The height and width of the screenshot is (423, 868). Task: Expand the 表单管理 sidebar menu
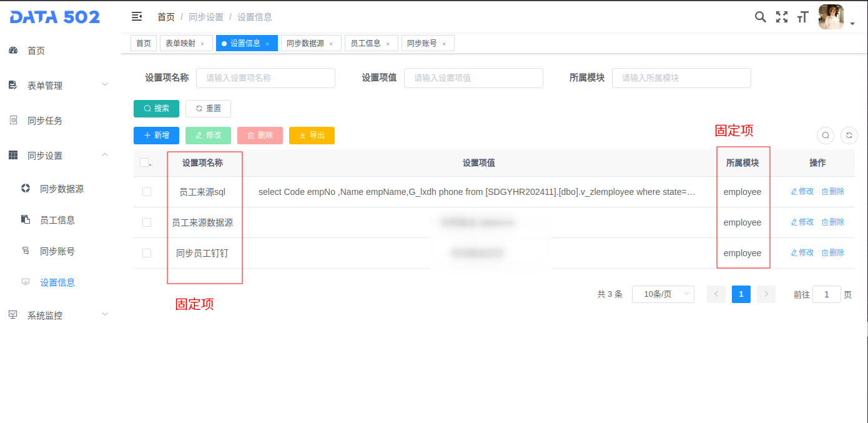point(59,86)
